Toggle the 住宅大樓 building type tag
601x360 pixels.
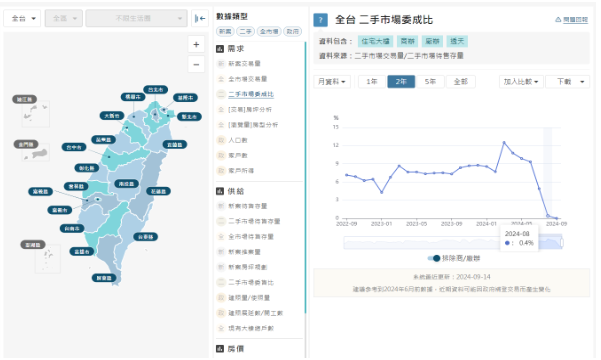pos(375,41)
